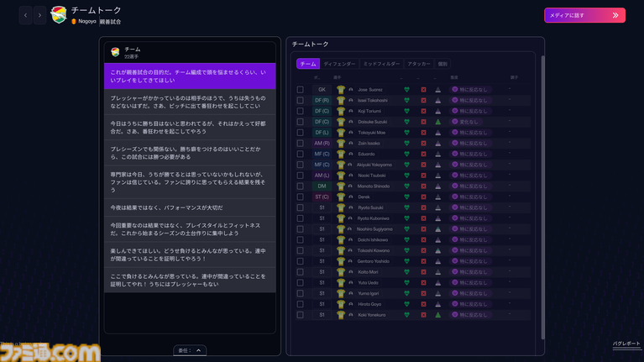Open the バグレポート link
Screen dimensions: 644x362
(x=626, y=344)
